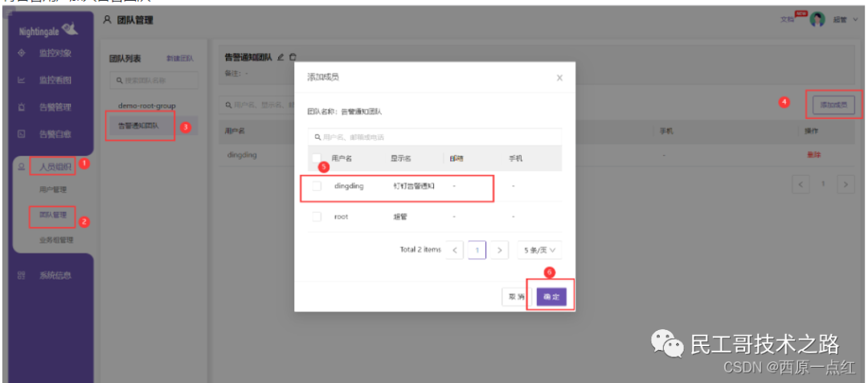Click the 系统信息 sidebar icon
868x383 pixels.
coord(22,275)
